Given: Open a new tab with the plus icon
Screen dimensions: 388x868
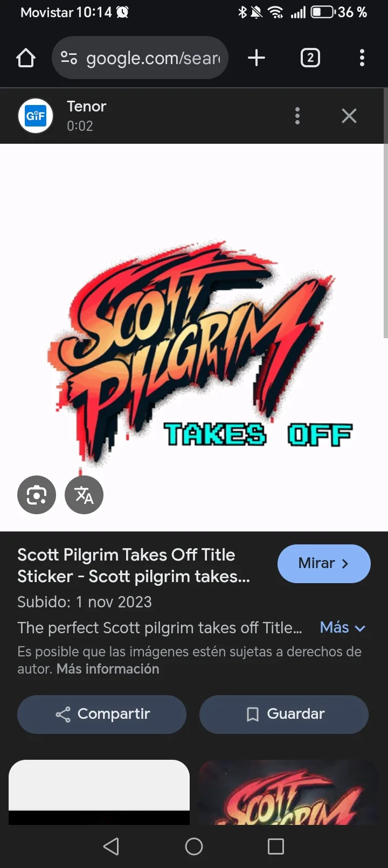Looking at the screenshot, I should pos(257,58).
